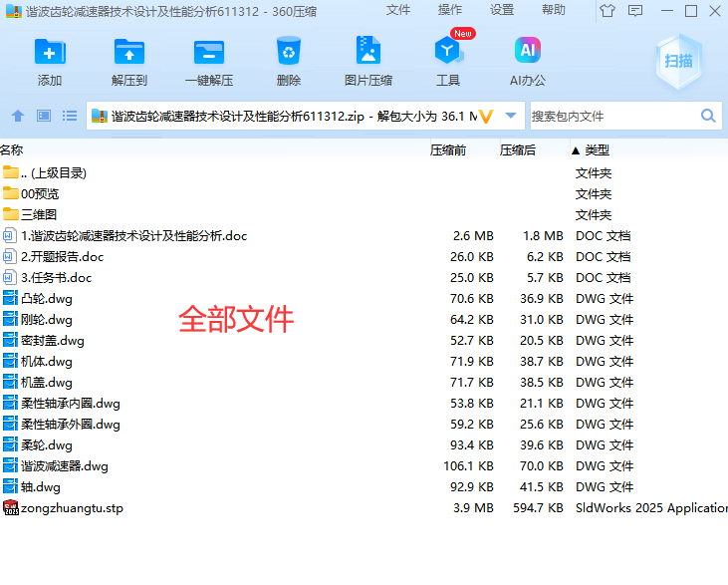728x585 pixels.
Task: Switch to icon view mode
Action: 44,116
